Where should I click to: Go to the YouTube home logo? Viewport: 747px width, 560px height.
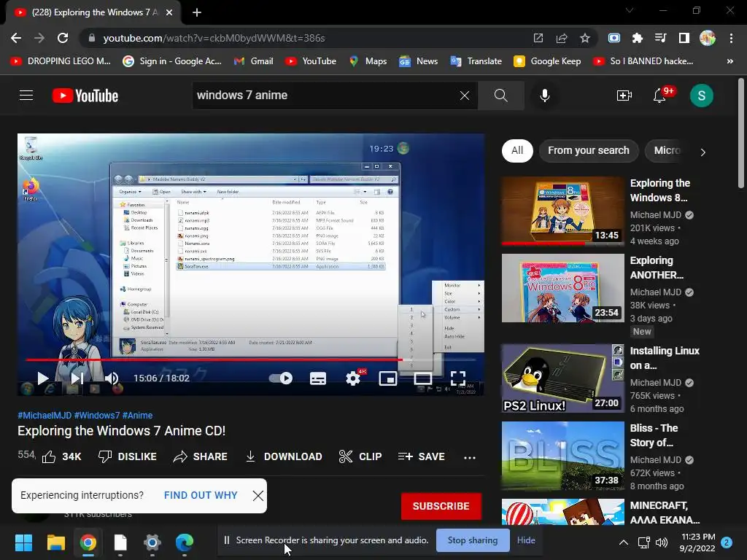tap(85, 96)
